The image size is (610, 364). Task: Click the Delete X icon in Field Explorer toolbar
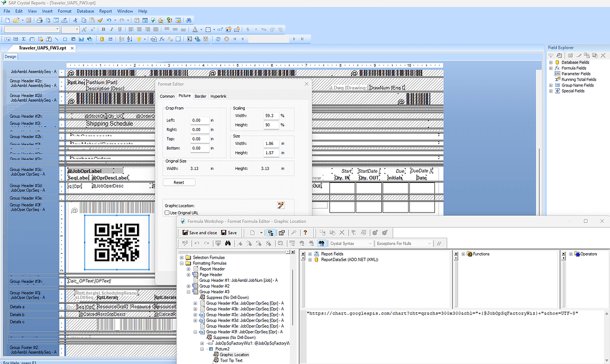point(603,55)
